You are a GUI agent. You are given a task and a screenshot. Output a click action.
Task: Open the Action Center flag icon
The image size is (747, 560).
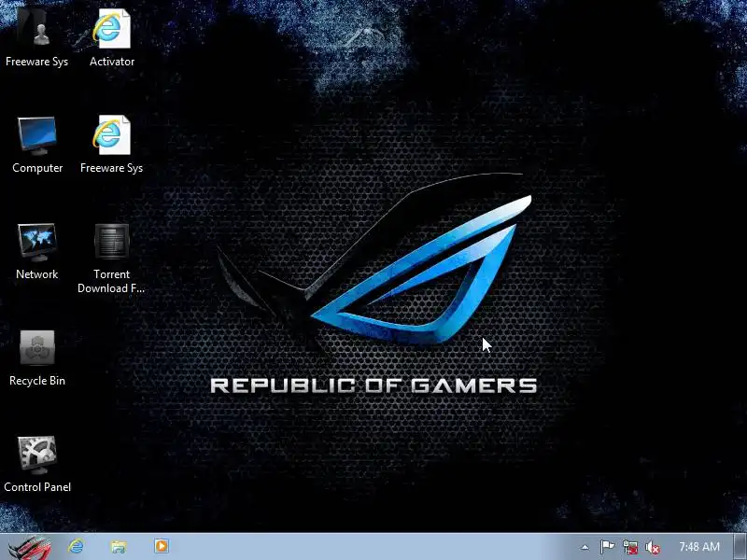click(607, 547)
